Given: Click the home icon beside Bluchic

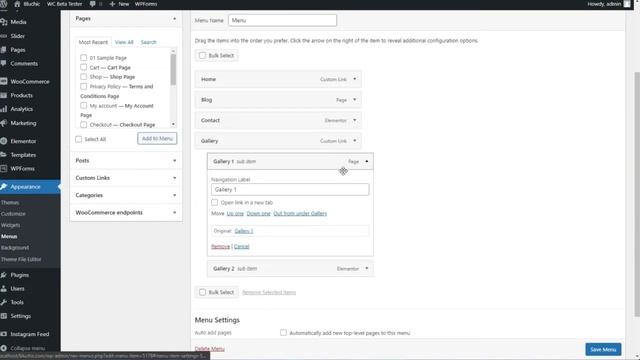Looking at the screenshot, I should click(17, 4).
